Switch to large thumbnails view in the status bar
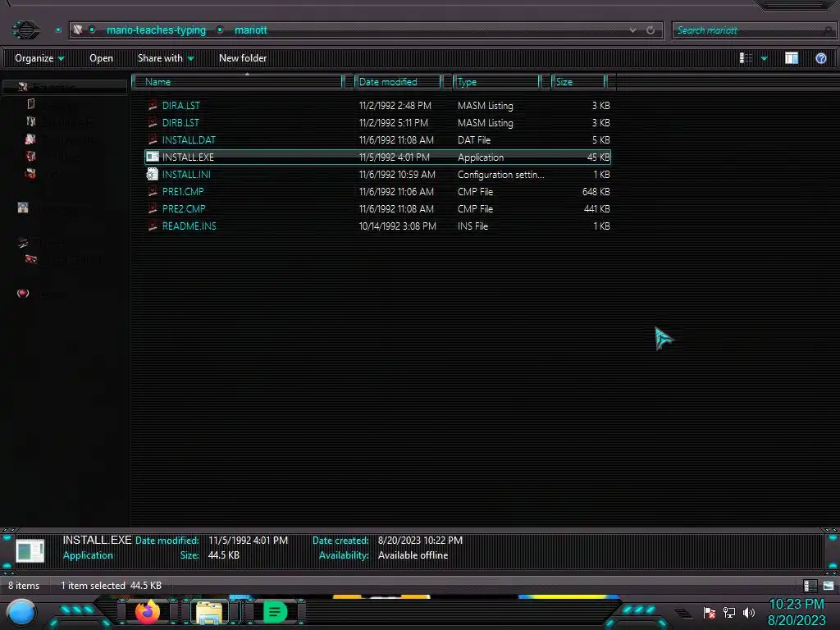The height and width of the screenshot is (630, 840). pyautogui.click(x=829, y=586)
